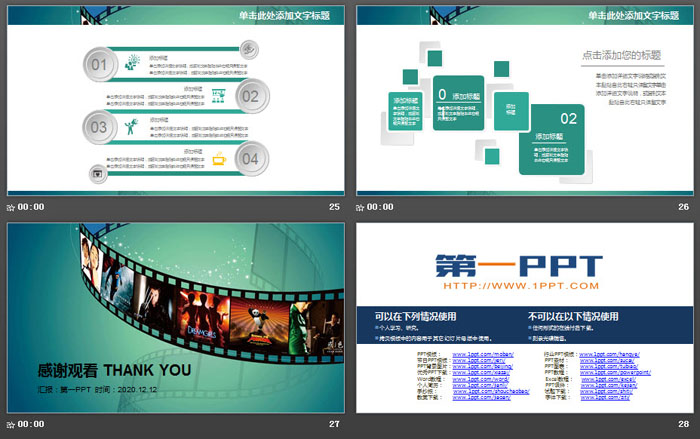Click the 第一PPT logo on slide 28
The image size is (700, 439).
(519, 266)
